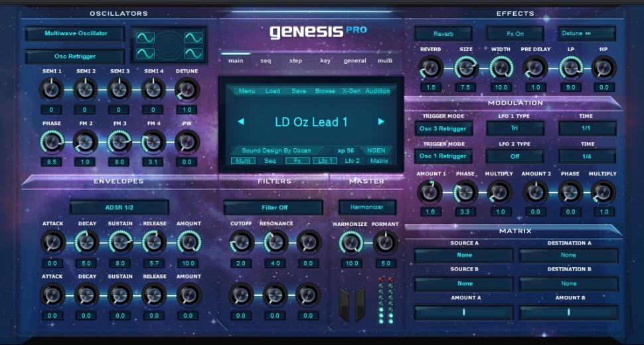The height and width of the screenshot is (345, 644).
Task: Open the Osc 3 Retrigger trigger mode dropdown
Action: click(443, 128)
